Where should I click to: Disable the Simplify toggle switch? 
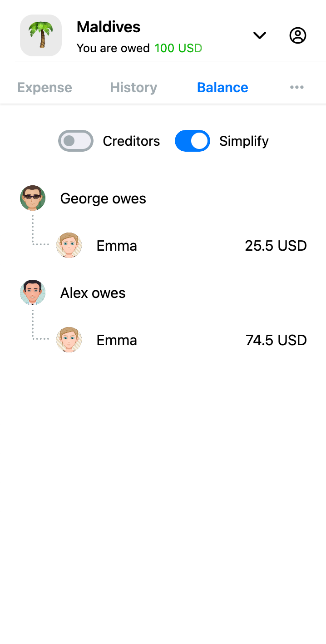tap(193, 141)
